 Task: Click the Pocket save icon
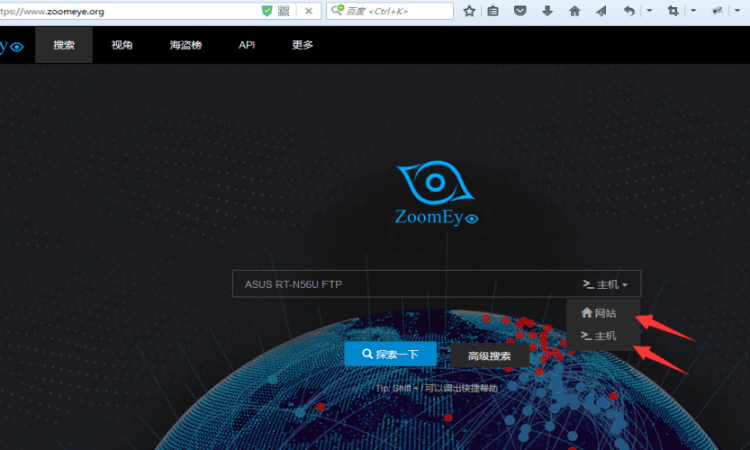[x=520, y=11]
